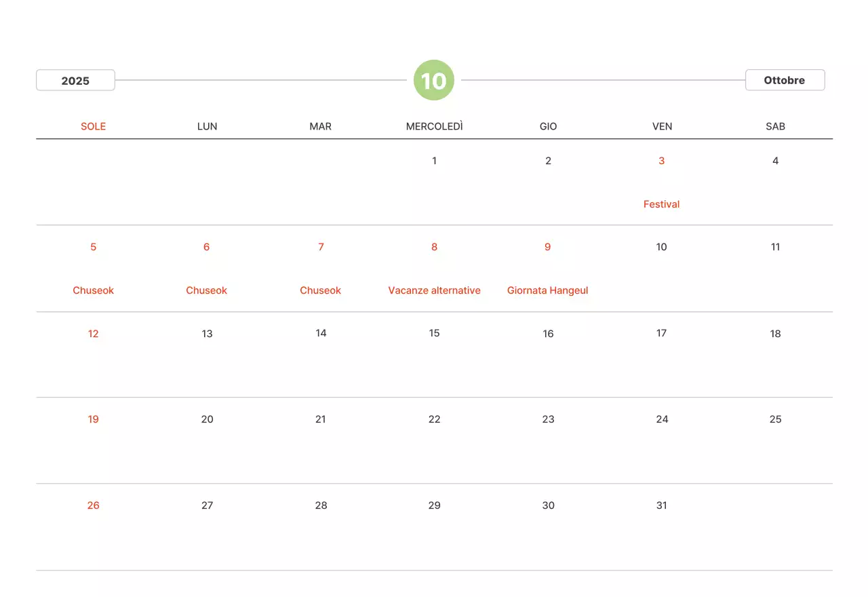The image size is (868, 597).
Task: Pick Sunday date 12
Action: (x=94, y=334)
